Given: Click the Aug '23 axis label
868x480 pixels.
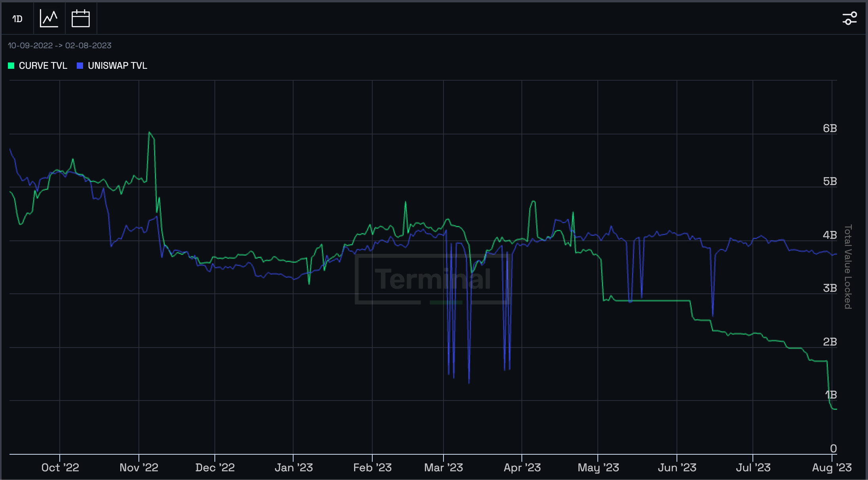Looking at the screenshot, I should [832, 467].
